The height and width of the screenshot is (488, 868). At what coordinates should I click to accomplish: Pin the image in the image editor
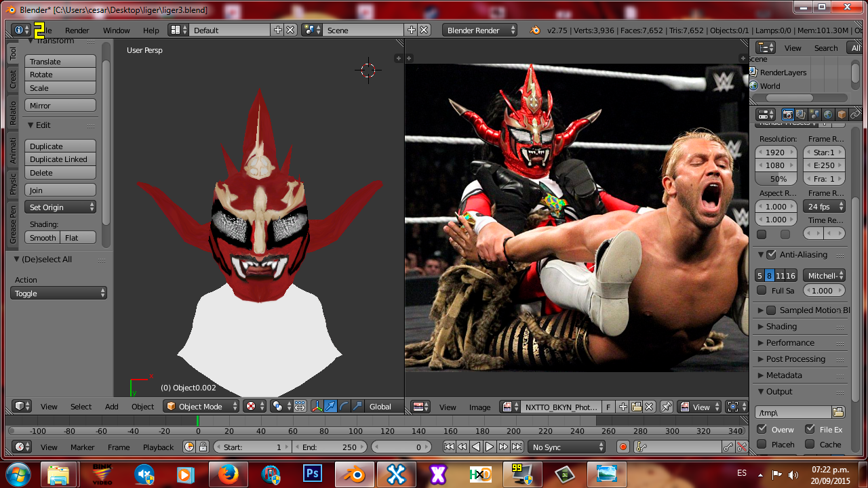pos(667,407)
